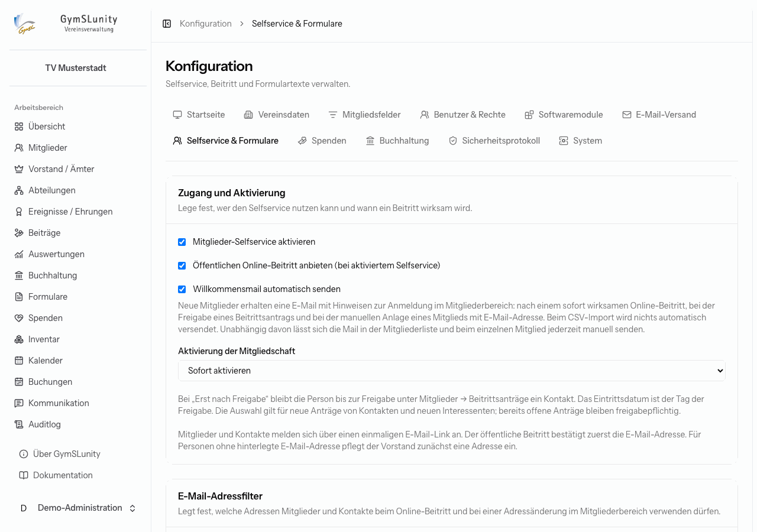Viewport: 757px width, 532px height.
Task: Click the book icon for Dokumentation
Action: [24, 475]
